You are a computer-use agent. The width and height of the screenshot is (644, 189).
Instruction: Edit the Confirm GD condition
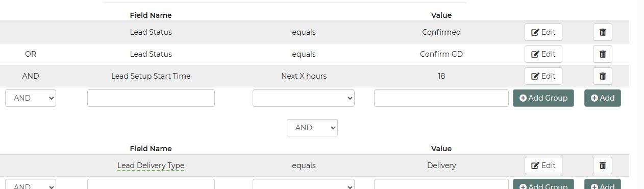click(543, 54)
